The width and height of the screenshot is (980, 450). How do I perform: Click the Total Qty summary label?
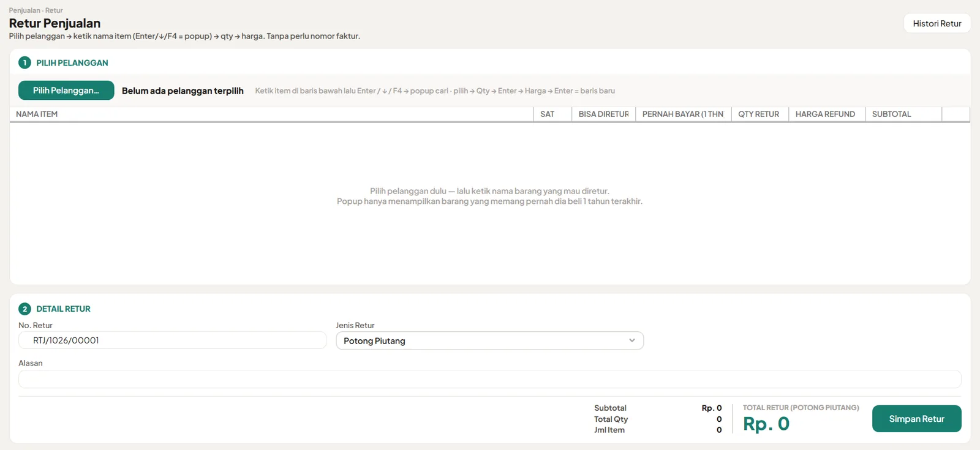click(x=611, y=419)
